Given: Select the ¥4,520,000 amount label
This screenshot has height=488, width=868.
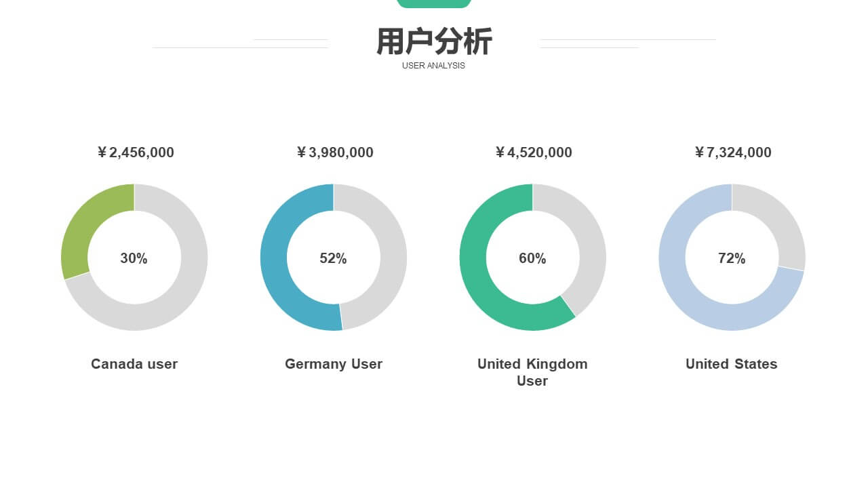Looking at the screenshot, I should click(533, 152).
